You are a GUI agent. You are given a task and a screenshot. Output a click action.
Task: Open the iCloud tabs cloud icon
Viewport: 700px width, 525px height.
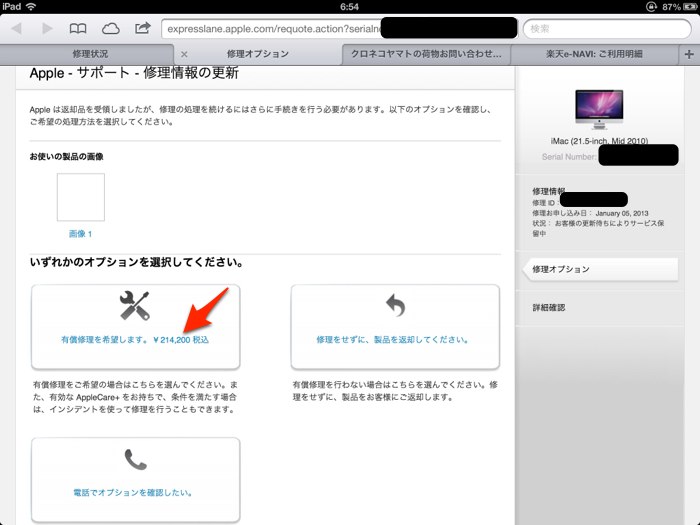(x=110, y=29)
